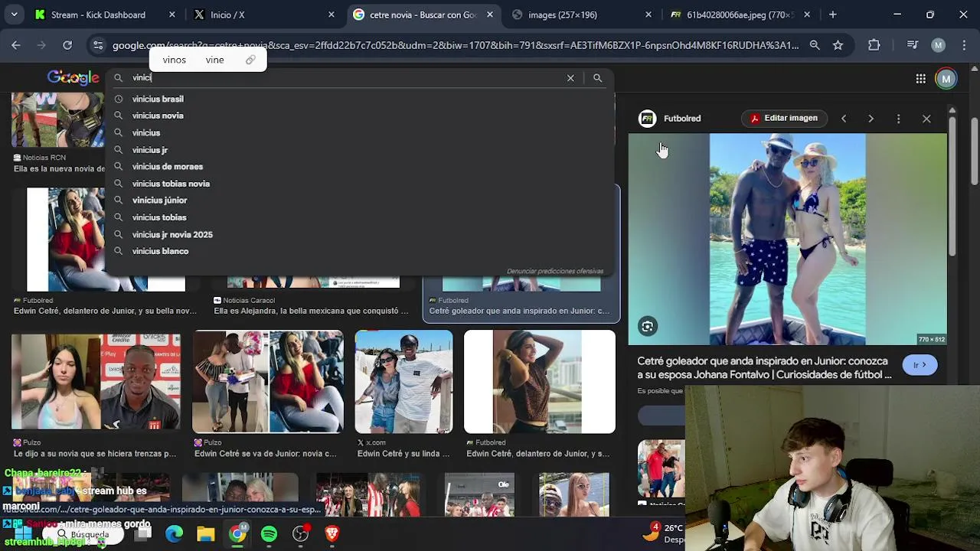Close the image preview panel
Screen dimensions: 980x551
click(926, 119)
